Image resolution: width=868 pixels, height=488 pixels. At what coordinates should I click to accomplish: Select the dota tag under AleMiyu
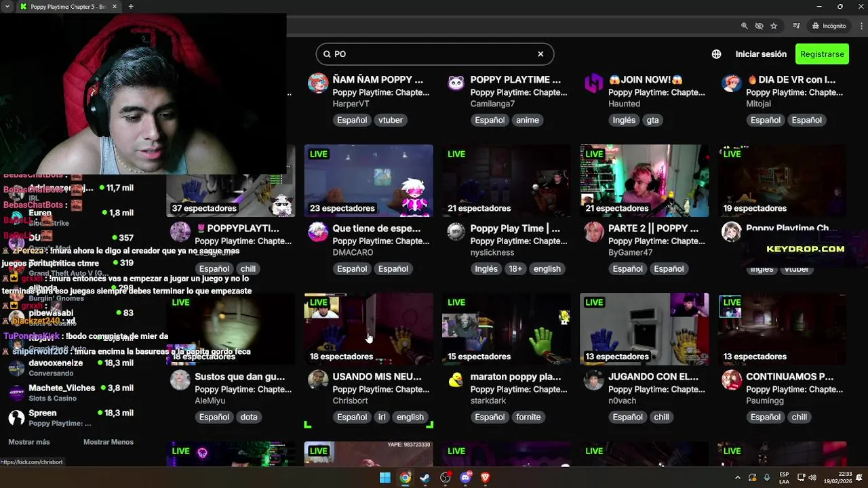249,417
